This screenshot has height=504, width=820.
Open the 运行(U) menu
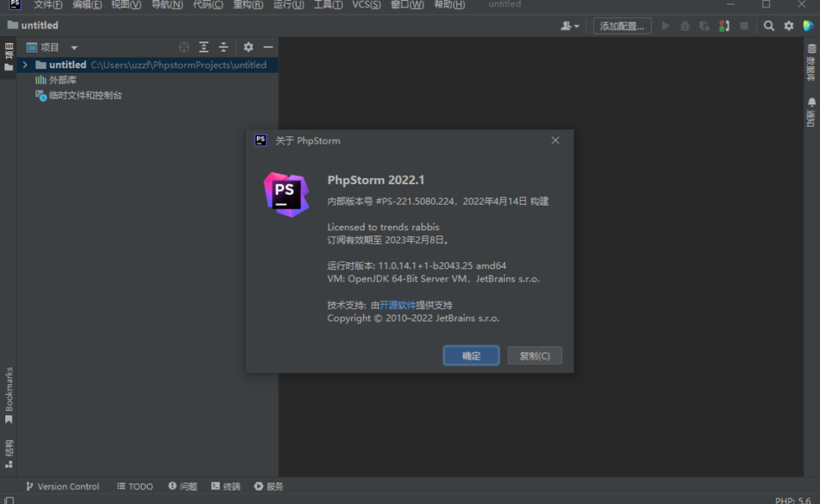288,5
